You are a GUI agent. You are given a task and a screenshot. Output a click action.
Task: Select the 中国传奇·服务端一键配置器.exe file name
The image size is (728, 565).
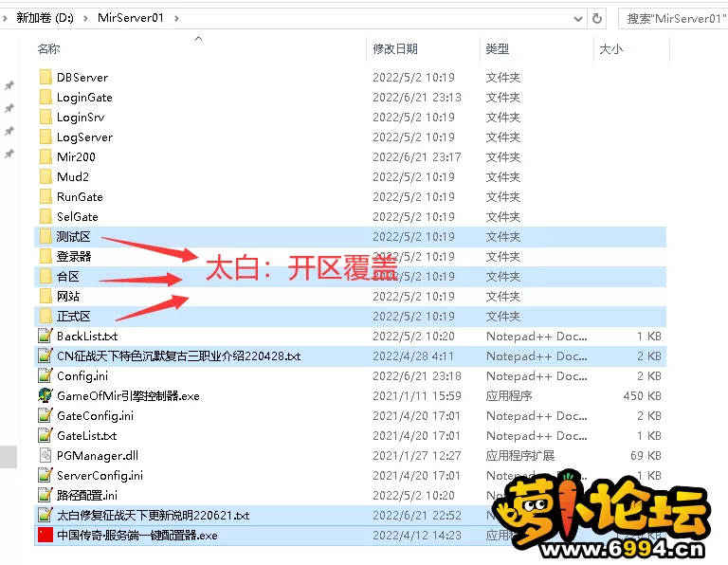136,536
